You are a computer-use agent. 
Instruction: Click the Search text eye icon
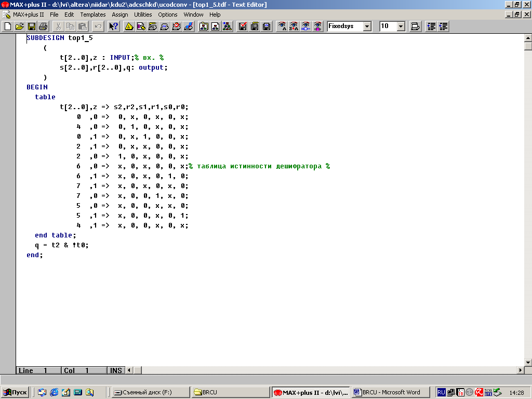[282, 26]
